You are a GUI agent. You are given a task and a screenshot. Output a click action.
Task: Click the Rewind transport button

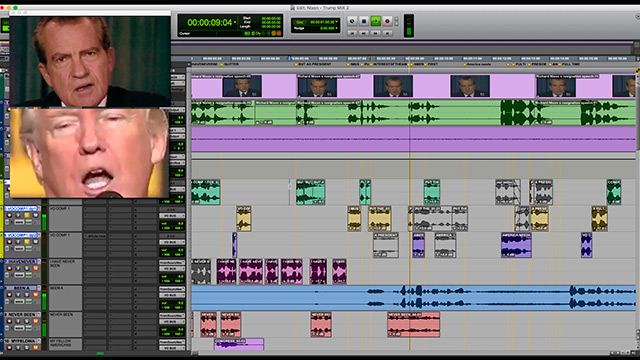point(364,33)
